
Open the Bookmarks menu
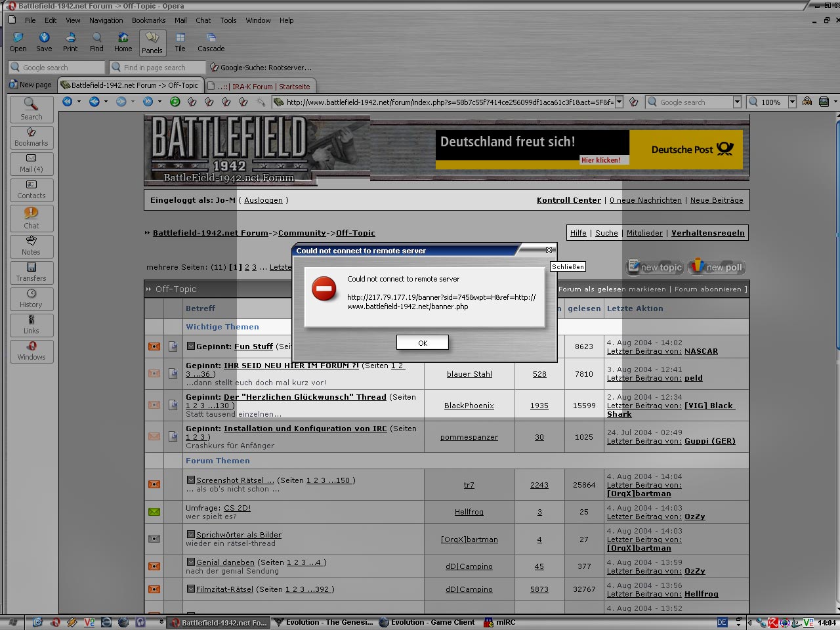tap(148, 20)
